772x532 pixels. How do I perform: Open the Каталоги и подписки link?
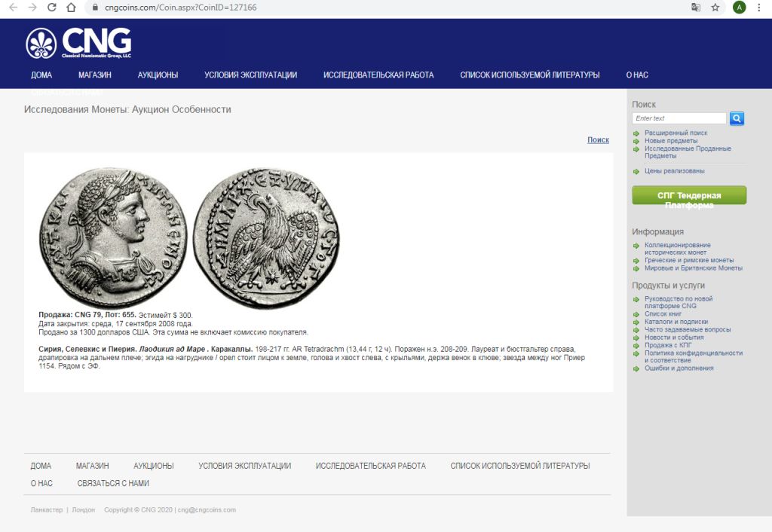coord(676,321)
